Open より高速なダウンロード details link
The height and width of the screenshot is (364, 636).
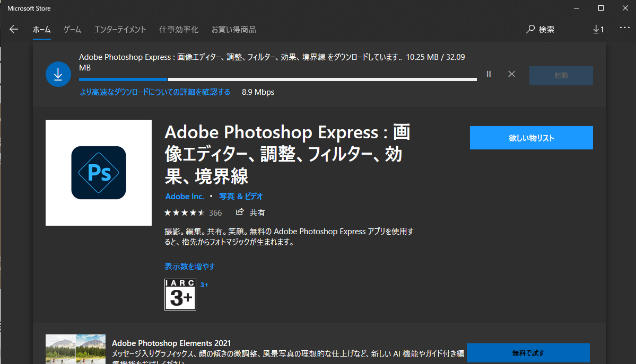pyautogui.click(x=155, y=92)
